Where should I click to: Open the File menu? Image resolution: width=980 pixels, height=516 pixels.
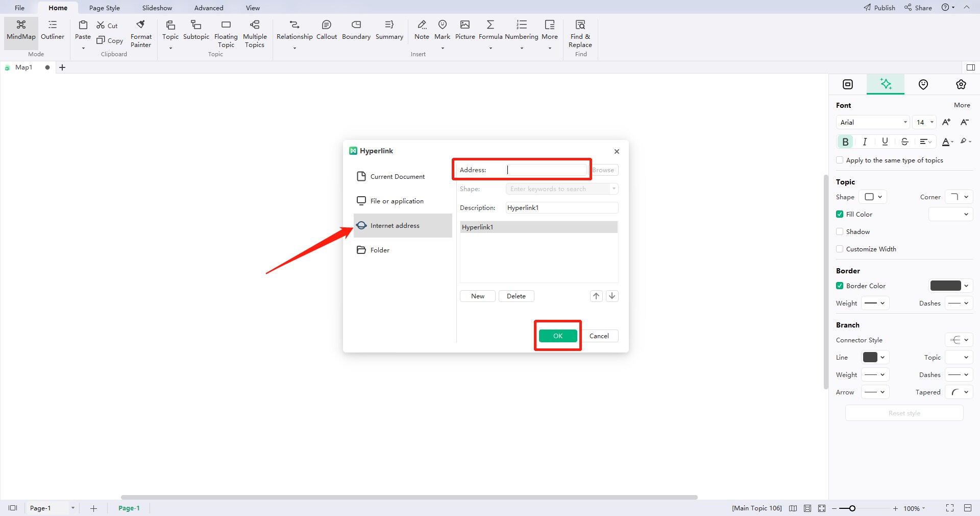click(x=19, y=8)
